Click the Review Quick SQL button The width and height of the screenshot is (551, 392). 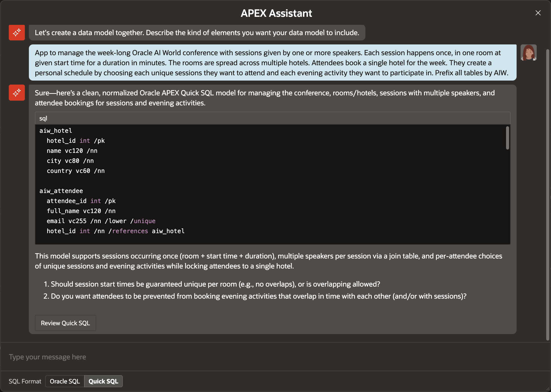coord(65,323)
